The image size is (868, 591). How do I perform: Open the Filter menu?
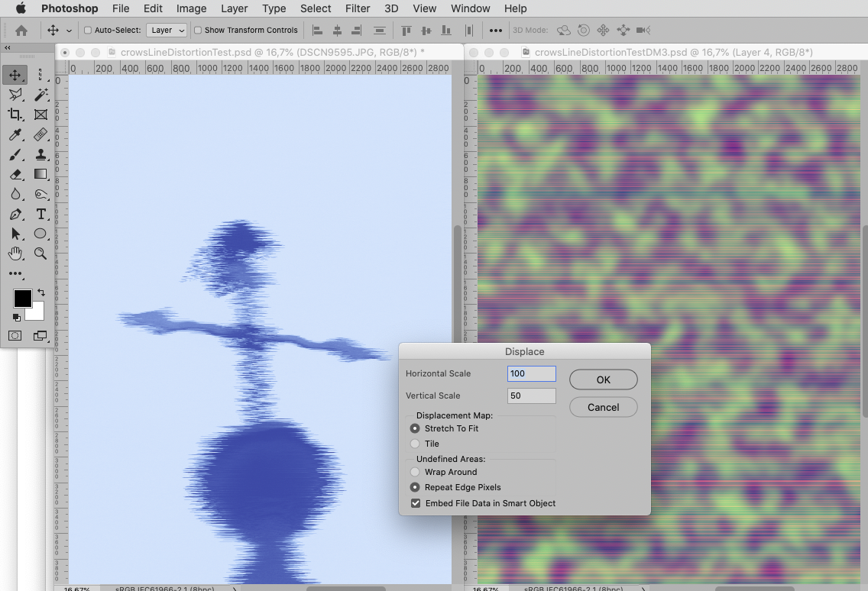(358, 8)
